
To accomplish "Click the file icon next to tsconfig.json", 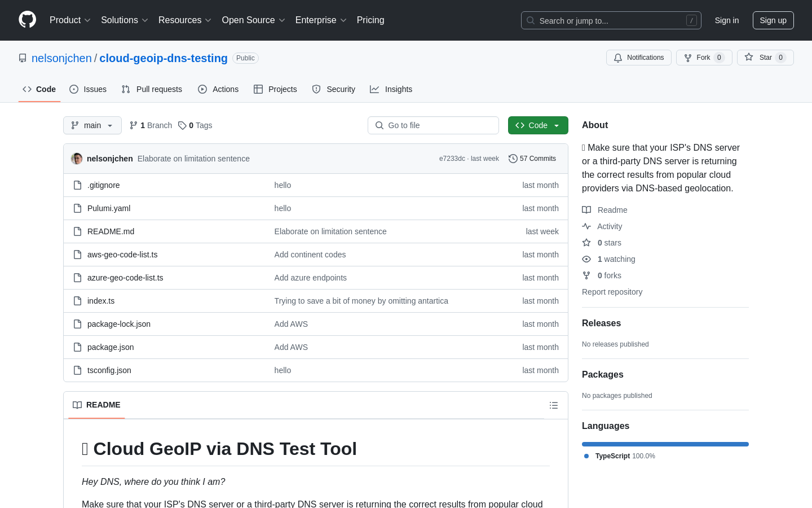I will tap(78, 370).
